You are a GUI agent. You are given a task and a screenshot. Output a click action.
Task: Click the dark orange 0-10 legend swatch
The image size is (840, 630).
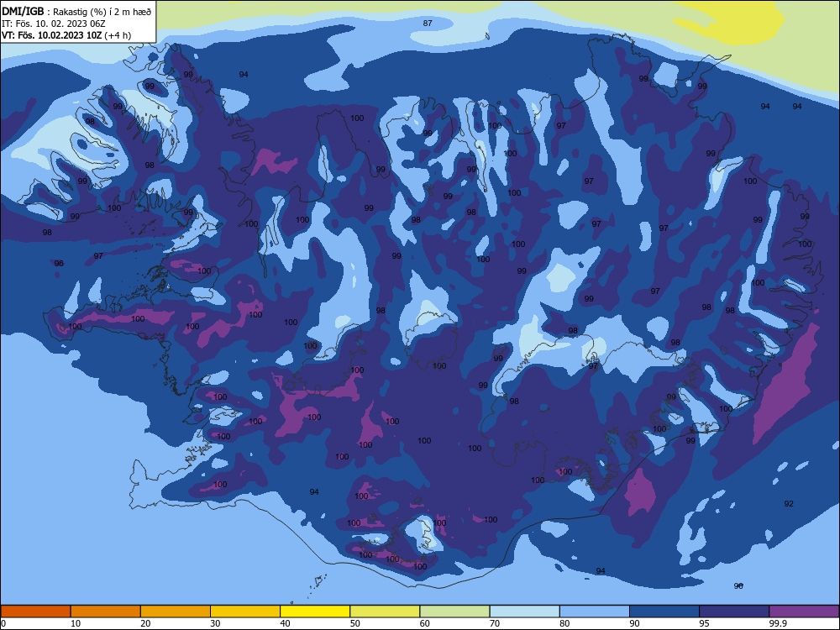[35, 612]
